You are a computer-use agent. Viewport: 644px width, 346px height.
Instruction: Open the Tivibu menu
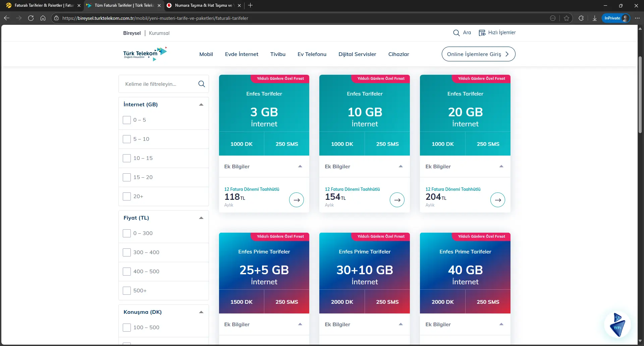tap(278, 54)
